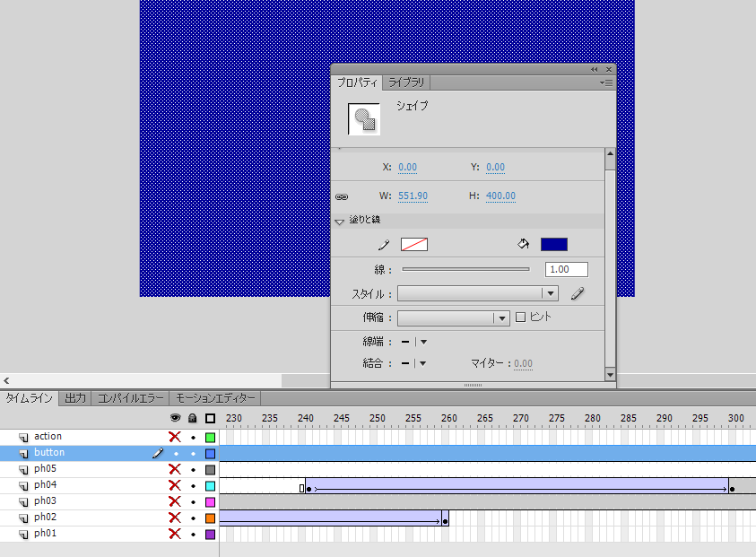The width and height of the screenshot is (756, 557).
Task: Click the width value 551.90
Action: pyautogui.click(x=413, y=196)
